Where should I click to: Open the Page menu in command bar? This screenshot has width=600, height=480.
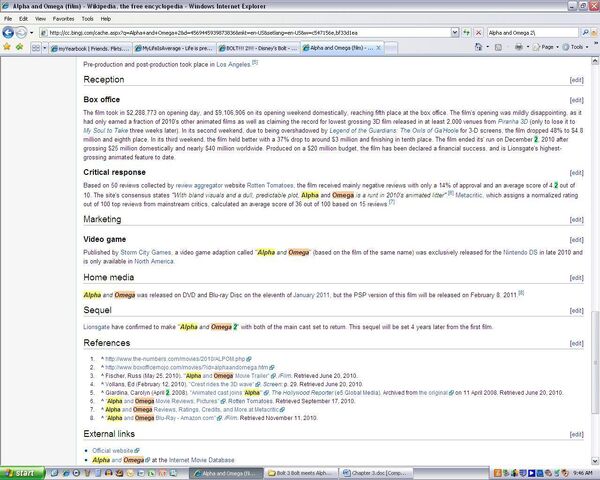[545, 47]
